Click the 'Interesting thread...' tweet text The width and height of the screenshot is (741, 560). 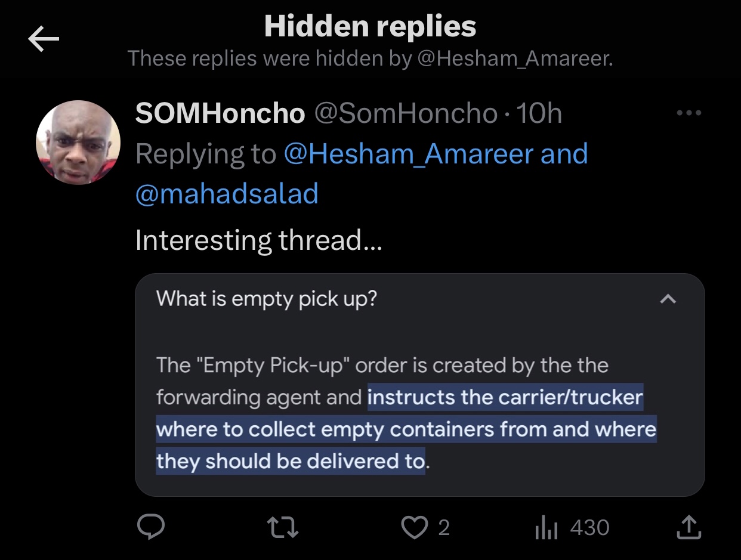click(259, 240)
